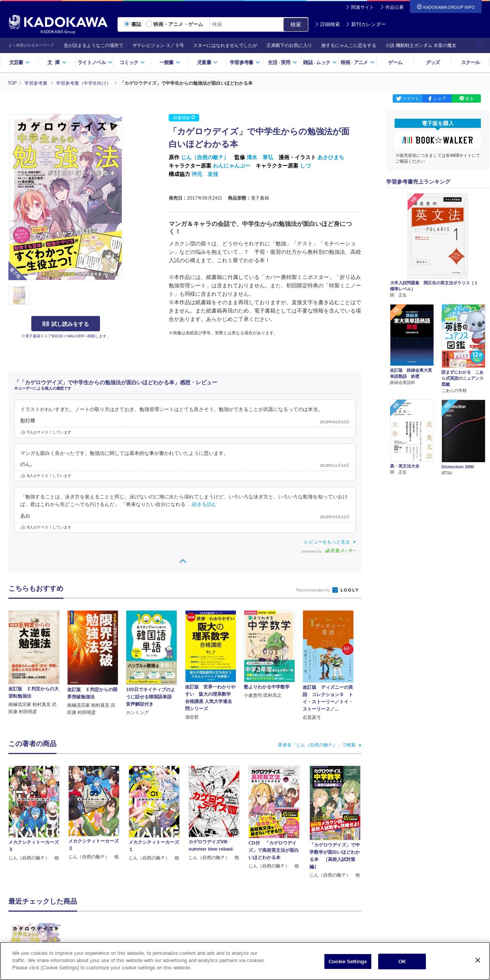Viewport: 490px width, 980px height.
Task: Click the 試し読みをする button
Action: (66, 324)
